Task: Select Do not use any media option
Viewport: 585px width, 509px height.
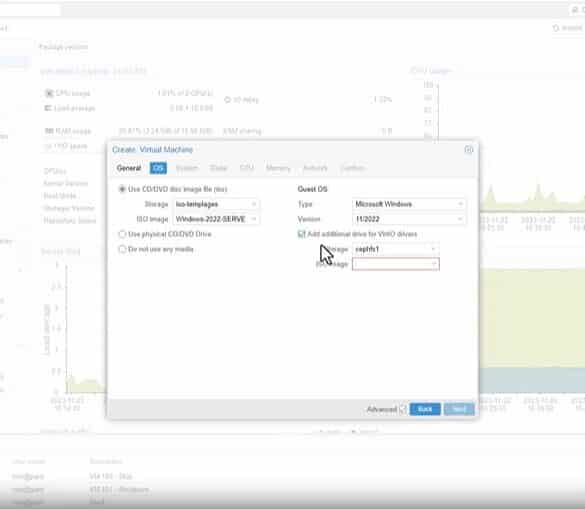Action: click(122, 249)
